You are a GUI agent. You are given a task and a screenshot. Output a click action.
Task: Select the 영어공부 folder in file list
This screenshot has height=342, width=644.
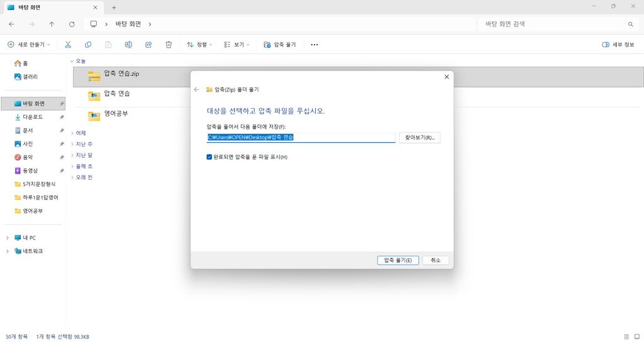coord(108,114)
